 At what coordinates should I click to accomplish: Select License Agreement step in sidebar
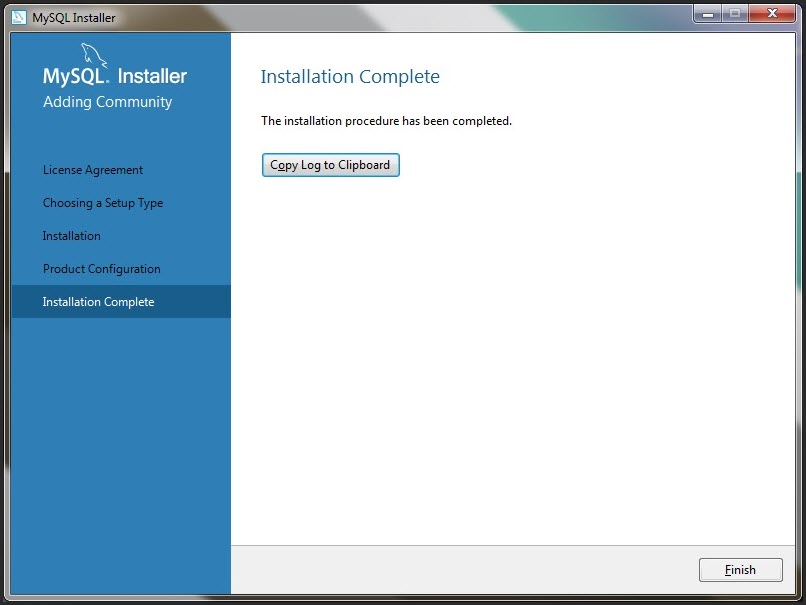(x=93, y=170)
